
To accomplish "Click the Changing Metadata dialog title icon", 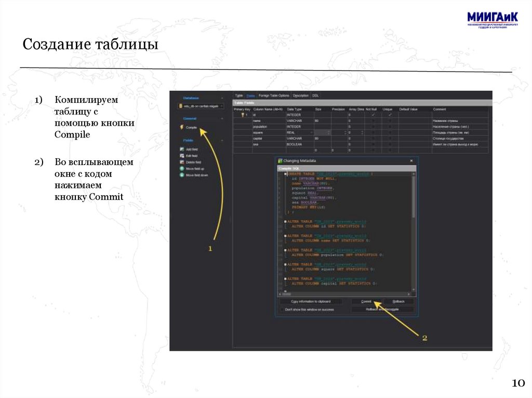I will coord(281,161).
